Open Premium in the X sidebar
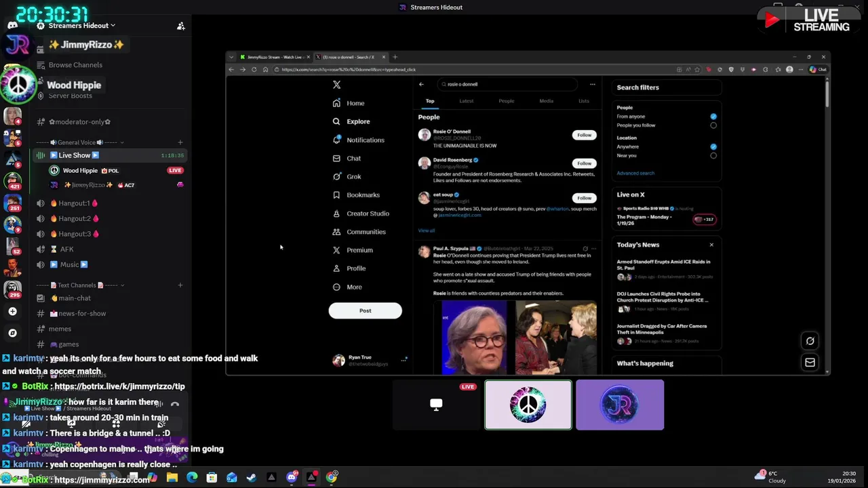Image resolution: width=868 pixels, height=488 pixels. [353, 249]
